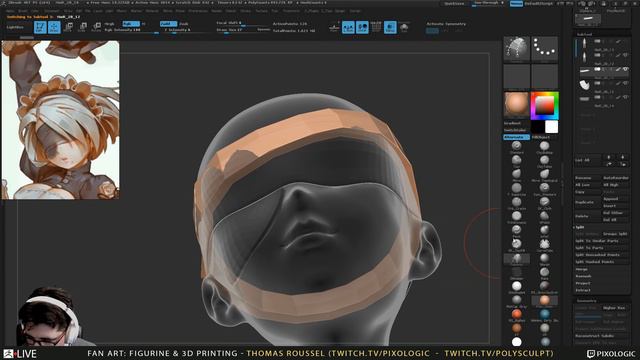The height and width of the screenshot is (360, 640).
Task: Pick the Orb_Cracks brush icon
Action: click(516, 202)
